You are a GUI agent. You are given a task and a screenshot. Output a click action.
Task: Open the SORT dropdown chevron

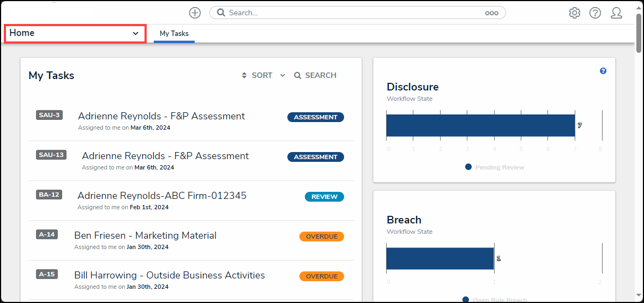282,76
